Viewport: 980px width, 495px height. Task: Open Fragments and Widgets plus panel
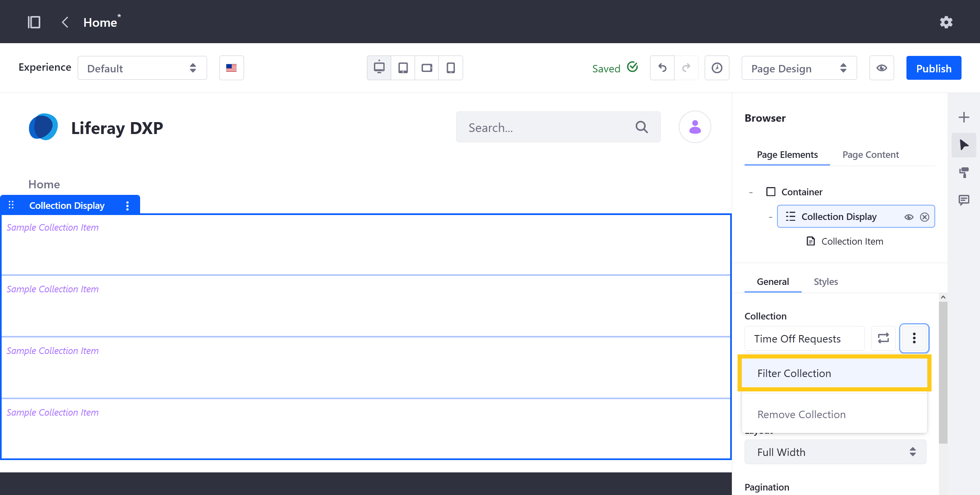point(964,117)
